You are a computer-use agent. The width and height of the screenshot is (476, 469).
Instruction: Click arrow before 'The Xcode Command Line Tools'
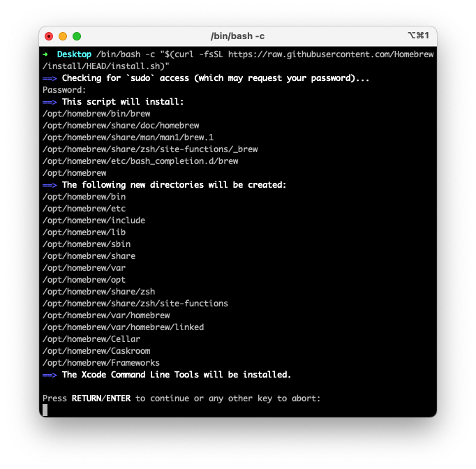point(50,375)
